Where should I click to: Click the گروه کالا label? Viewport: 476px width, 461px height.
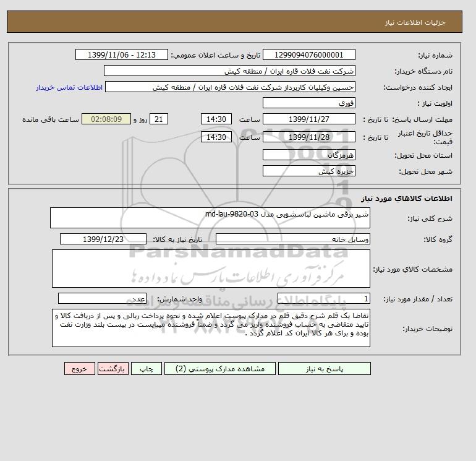438,239
